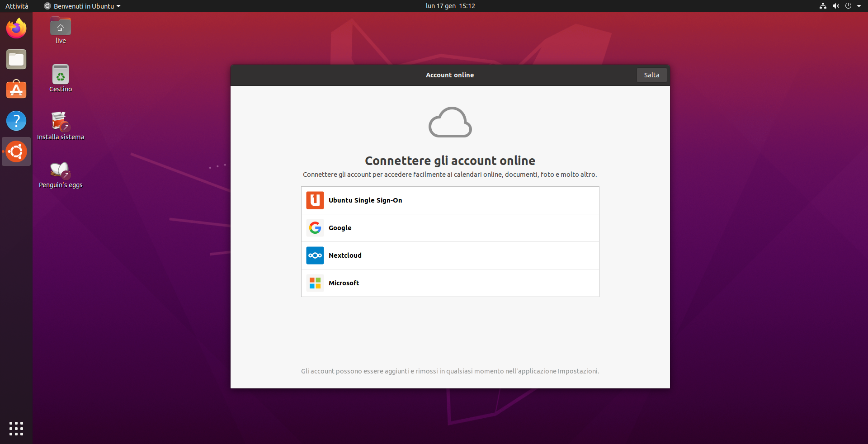Select the Cestino trash desktop icon
The image size is (868, 444).
pos(61,79)
